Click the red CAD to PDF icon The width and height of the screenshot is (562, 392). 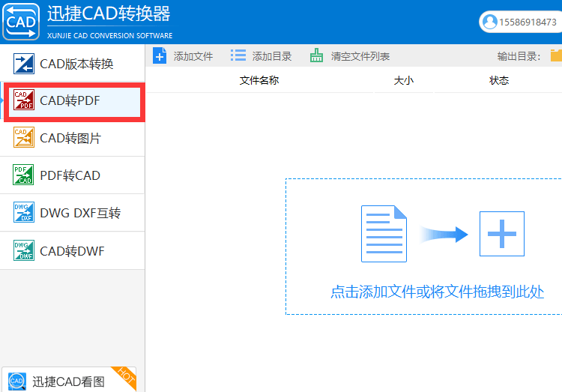tap(24, 100)
